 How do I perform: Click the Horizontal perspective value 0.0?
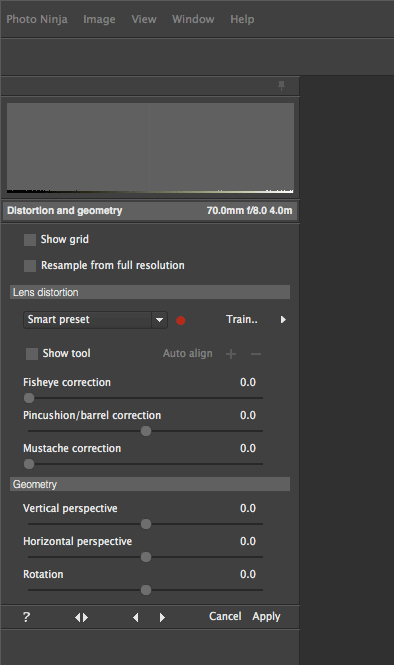point(248,541)
